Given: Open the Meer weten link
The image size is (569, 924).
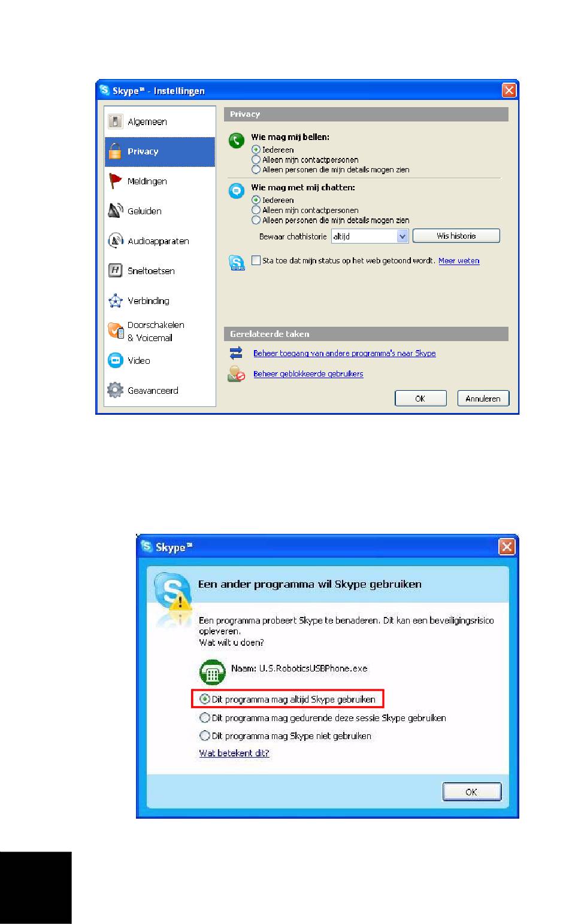Looking at the screenshot, I should click(x=459, y=260).
